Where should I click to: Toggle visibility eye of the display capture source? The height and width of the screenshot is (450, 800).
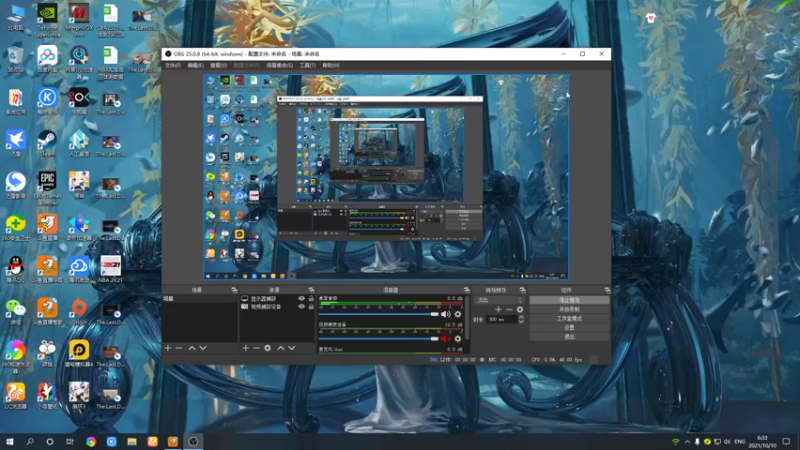pos(302,298)
